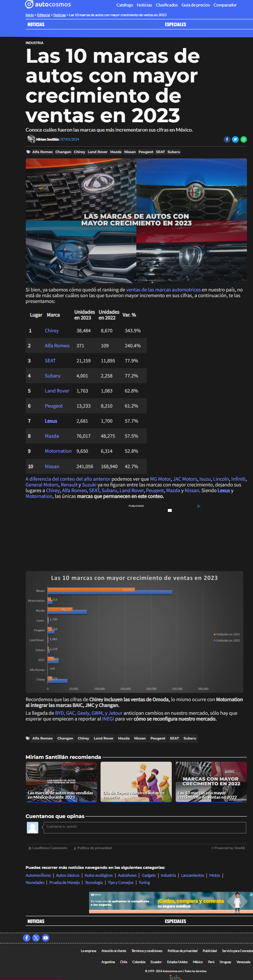Follow the Editorial breadcrumb link
Viewport: 253px width, 980px height.
[44, 15]
